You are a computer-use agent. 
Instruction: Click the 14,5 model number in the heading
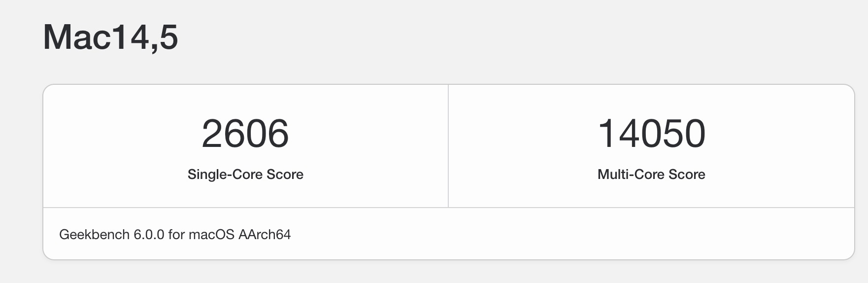[144, 38]
